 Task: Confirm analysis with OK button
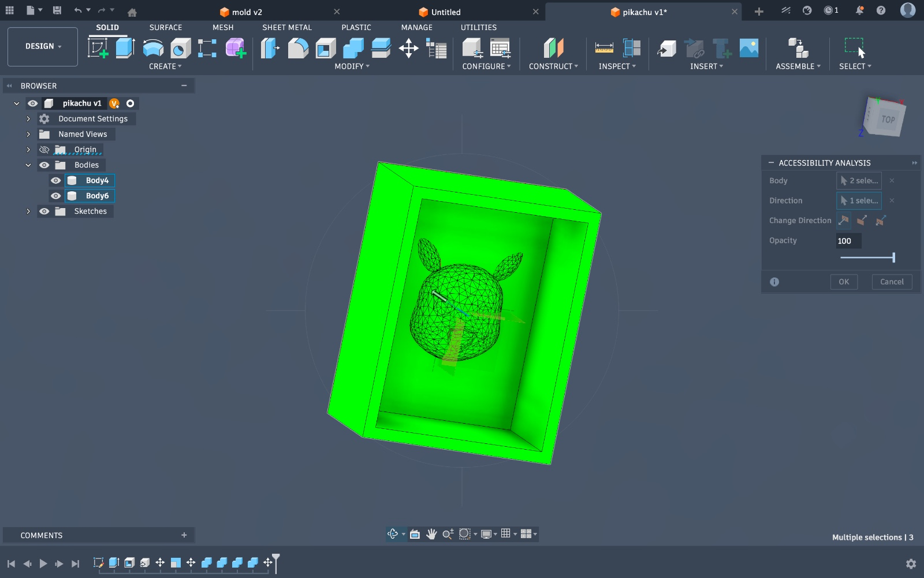(844, 282)
